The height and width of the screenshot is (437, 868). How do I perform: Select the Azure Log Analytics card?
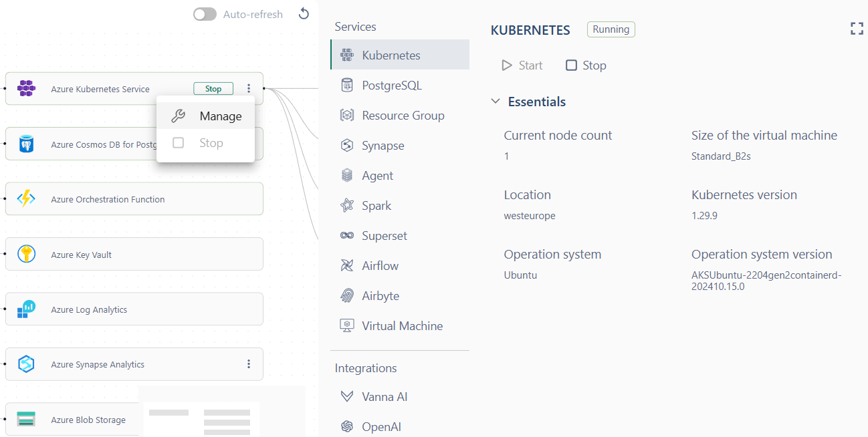click(x=134, y=309)
